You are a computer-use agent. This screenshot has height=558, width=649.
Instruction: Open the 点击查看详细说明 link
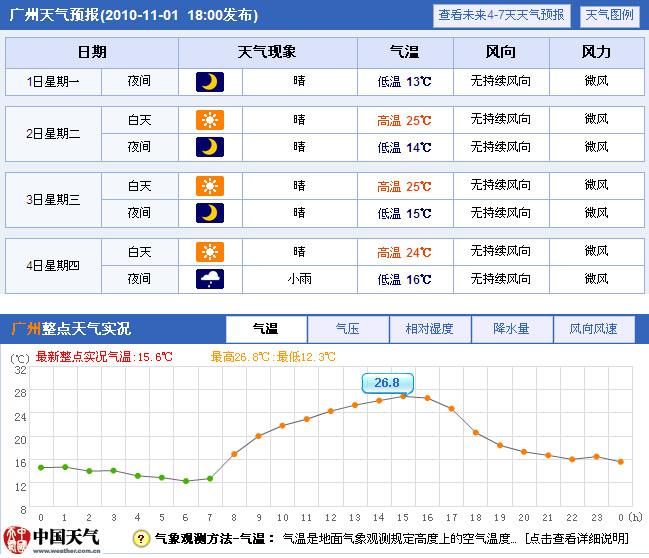(577, 539)
